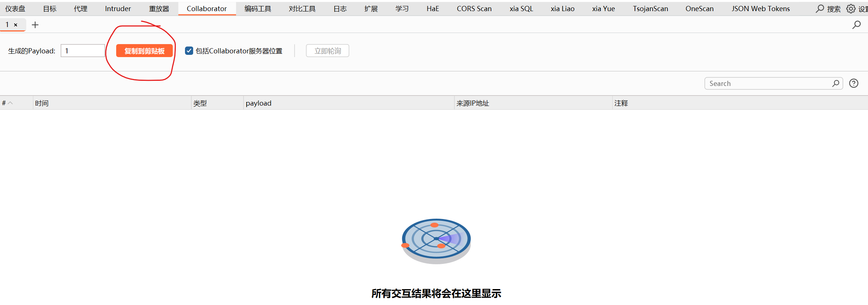Click the magnifier inside the Search box
This screenshot has width=868, height=305.
[x=835, y=83]
